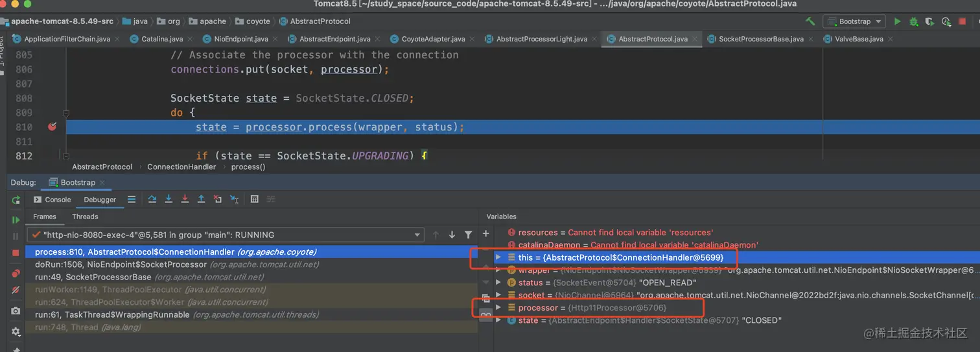
Task: Click the Run to Cursor icon
Action: [234, 199]
